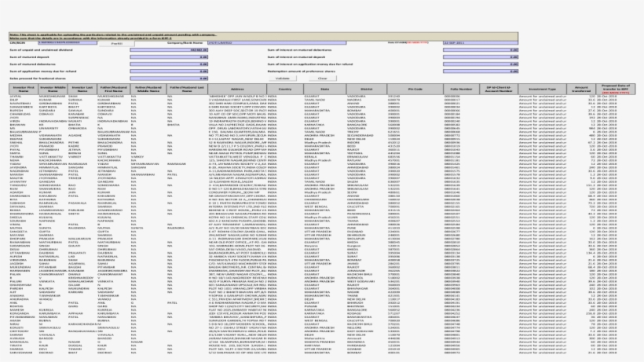The image size is (644, 362).
Task: Select the cell with first name VIREN
Action: (24, 121)
